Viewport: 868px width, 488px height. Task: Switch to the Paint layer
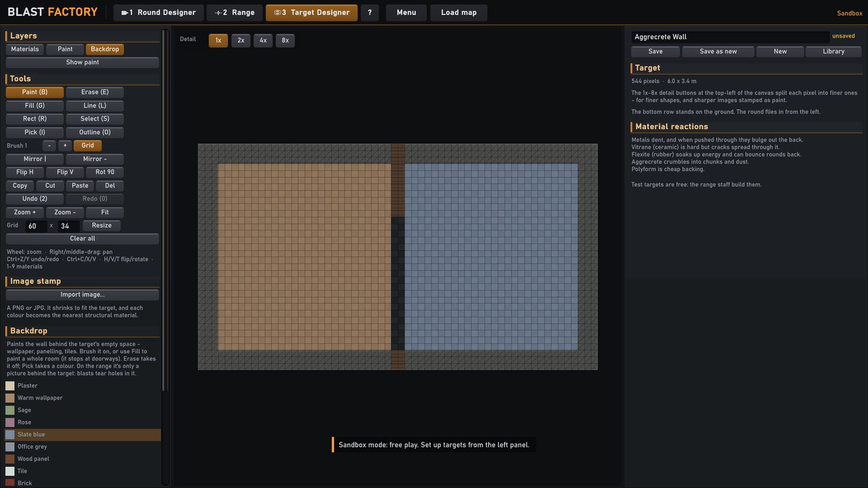[65, 49]
